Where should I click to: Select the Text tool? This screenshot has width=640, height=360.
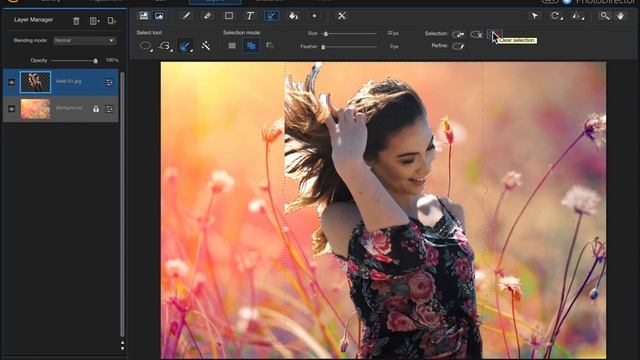(250, 16)
